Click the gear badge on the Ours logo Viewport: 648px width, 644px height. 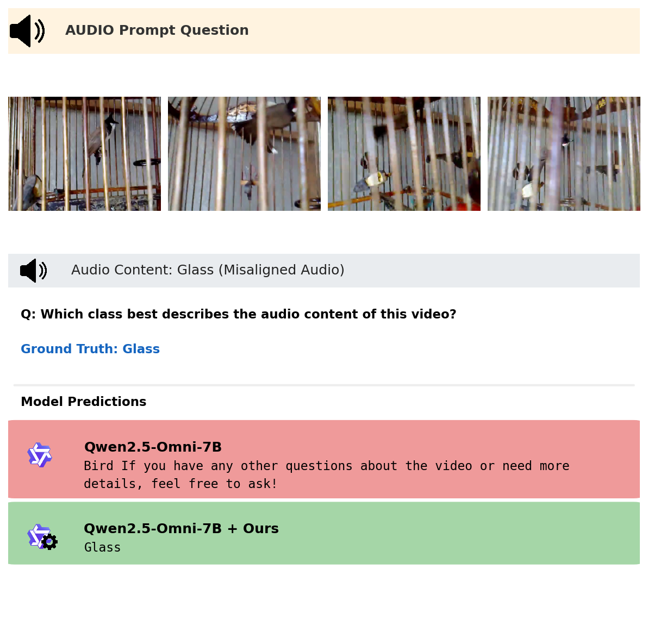pyautogui.click(x=49, y=542)
